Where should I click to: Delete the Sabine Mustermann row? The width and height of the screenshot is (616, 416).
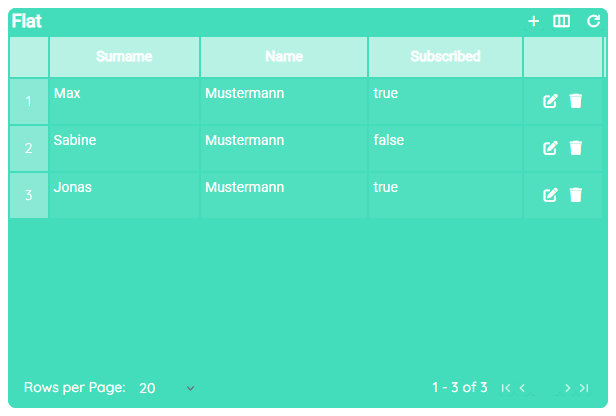click(576, 148)
